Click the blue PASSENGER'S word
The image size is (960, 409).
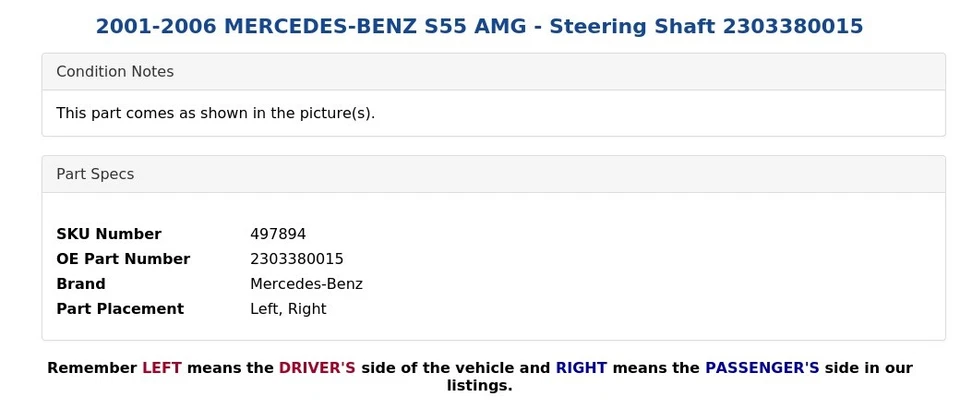click(762, 368)
